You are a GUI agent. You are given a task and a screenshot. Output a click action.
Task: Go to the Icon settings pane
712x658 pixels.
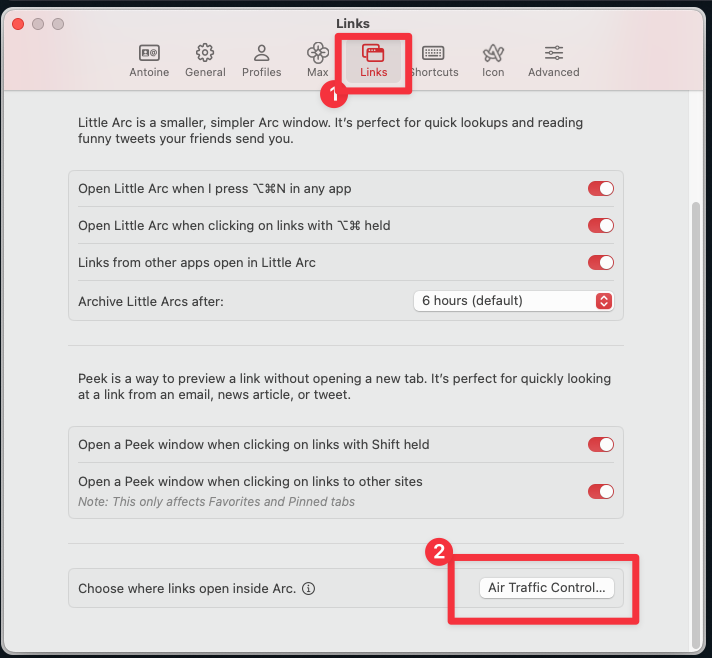coord(493,60)
